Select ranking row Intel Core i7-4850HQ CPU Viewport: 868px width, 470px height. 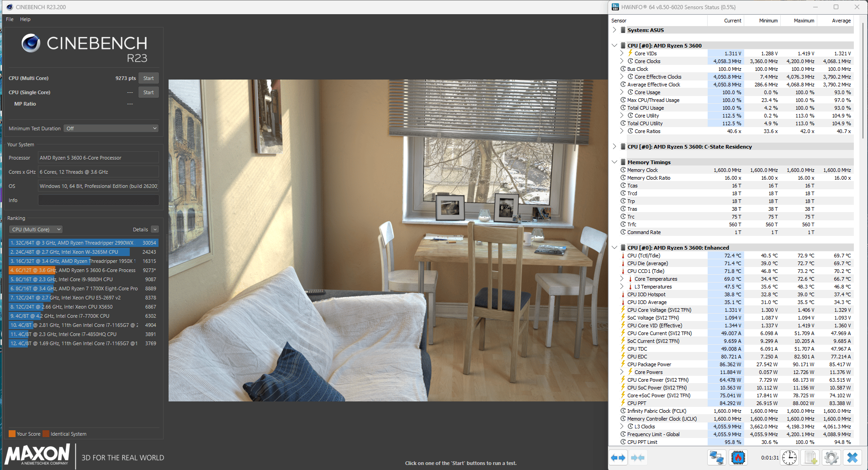tap(83, 334)
